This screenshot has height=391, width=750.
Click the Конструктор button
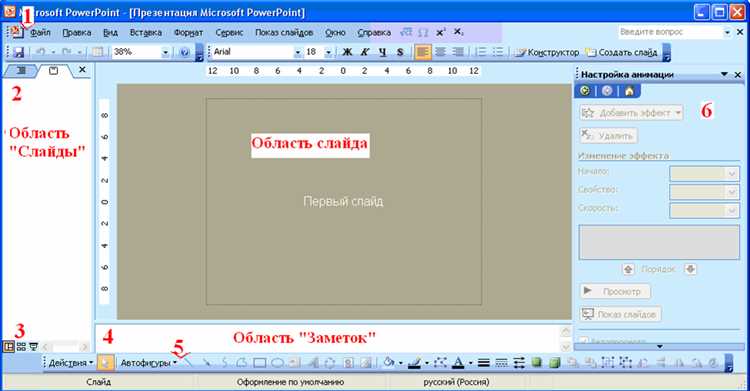(x=547, y=52)
